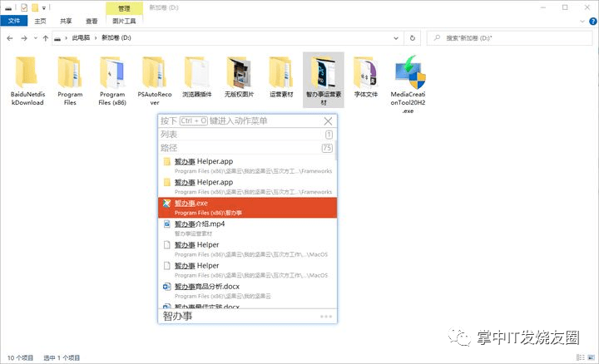Click the 智办事.exe app icon in results
Image resolution: width=599 pixels, height=364 pixels.
(166, 204)
